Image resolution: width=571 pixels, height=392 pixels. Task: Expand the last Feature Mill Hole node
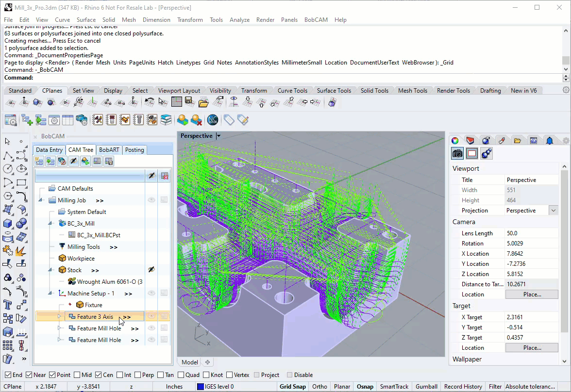point(59,340)
